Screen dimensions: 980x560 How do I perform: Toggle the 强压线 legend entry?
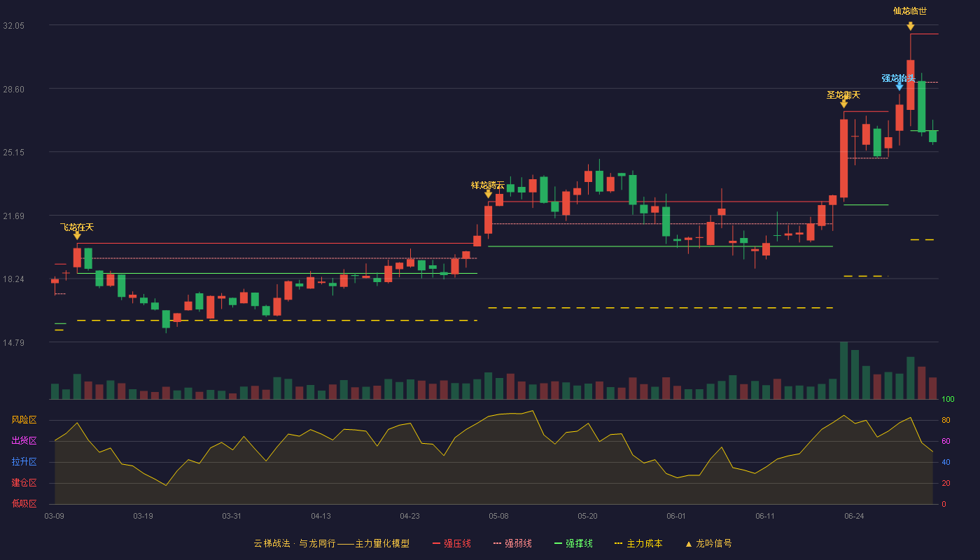pos(451,543)
